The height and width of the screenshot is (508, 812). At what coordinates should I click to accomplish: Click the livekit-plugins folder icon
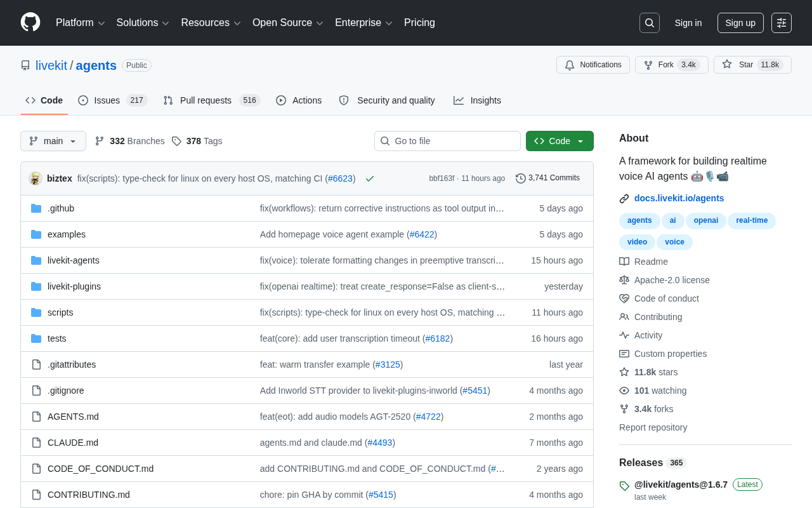(x=36, y=286)
